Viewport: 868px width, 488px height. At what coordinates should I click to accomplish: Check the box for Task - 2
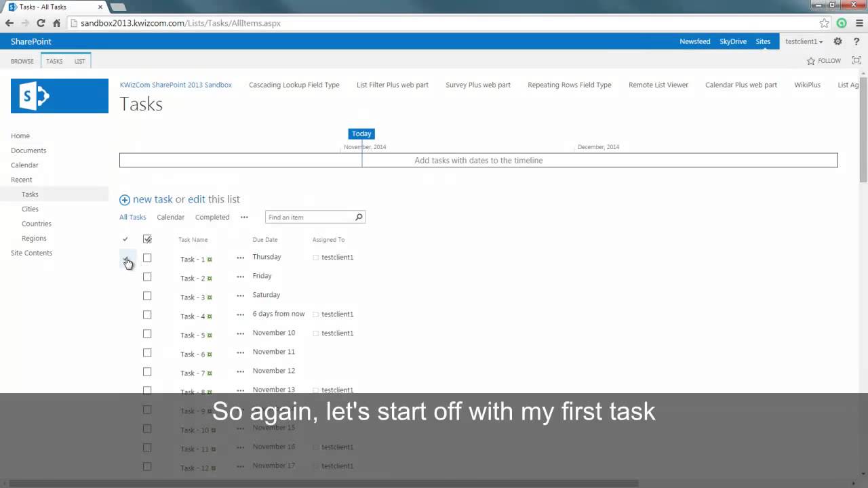coord(147,277)
